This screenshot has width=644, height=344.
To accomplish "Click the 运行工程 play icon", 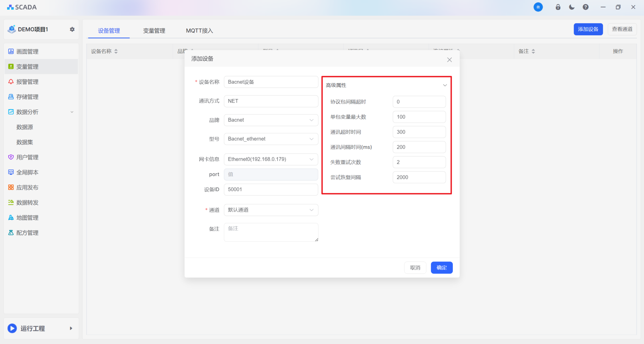I will (x=12, y=328).
